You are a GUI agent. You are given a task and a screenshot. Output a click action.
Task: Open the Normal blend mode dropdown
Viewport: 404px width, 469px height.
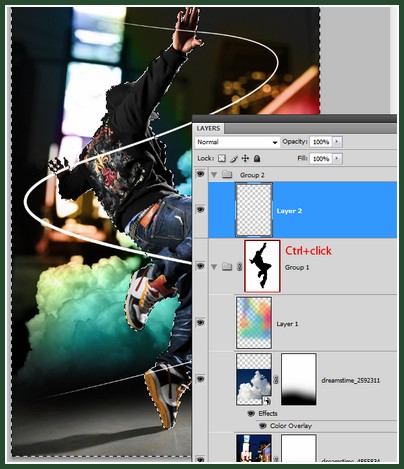click(x=237, y=142)
